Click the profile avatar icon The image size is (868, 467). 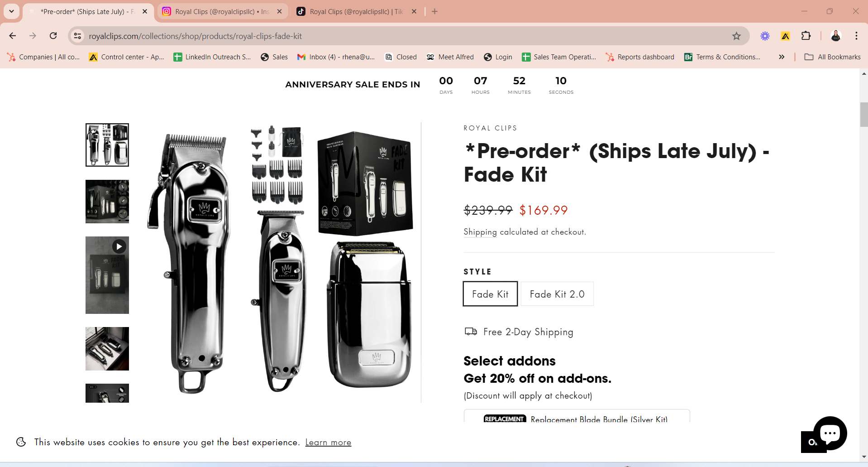click(x=836, y=36)
